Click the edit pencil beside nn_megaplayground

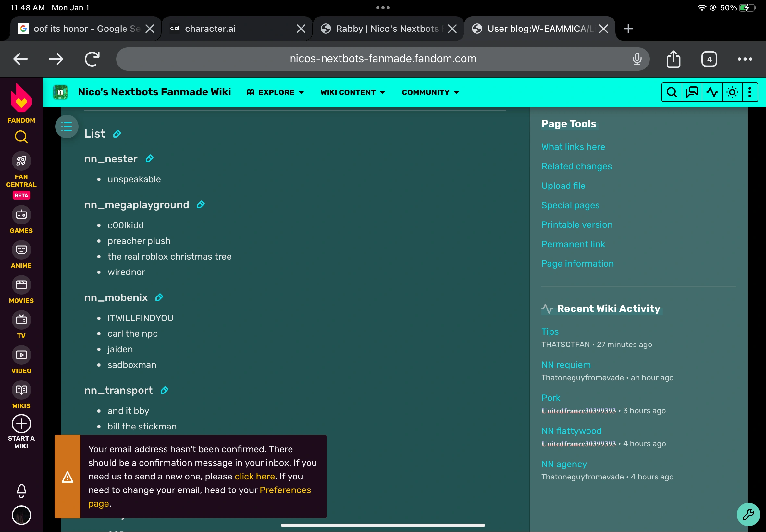pos(200,205)
